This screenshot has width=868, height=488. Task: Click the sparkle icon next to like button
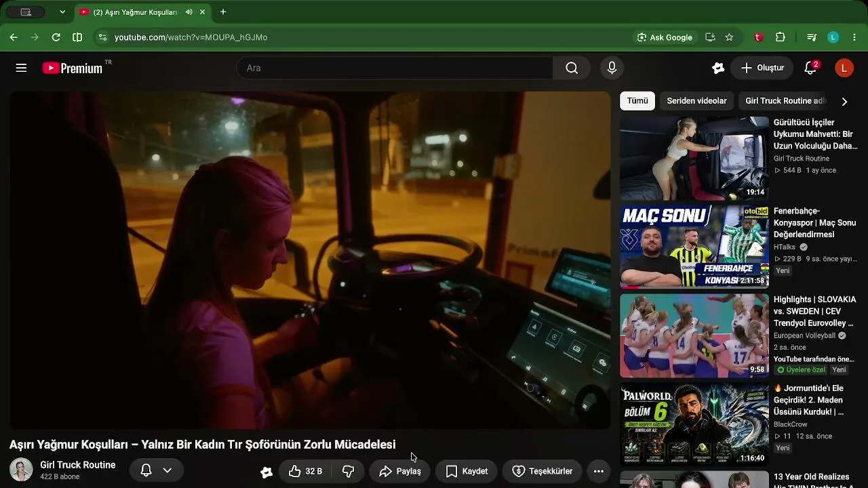point(267,472)
